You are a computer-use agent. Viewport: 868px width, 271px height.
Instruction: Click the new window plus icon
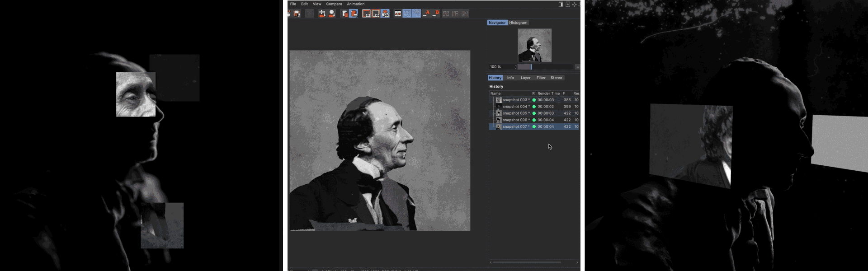pyautogui.click(x=568, y=4)
